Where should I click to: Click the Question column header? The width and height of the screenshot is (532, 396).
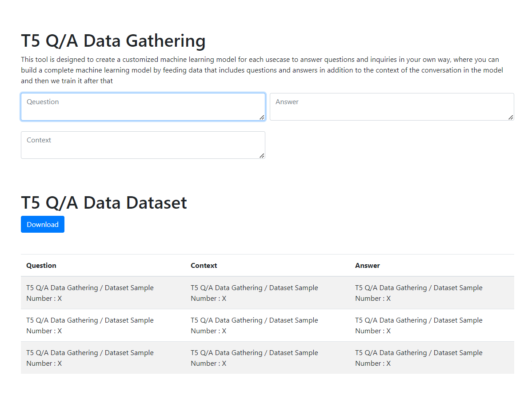coord(41,266)
